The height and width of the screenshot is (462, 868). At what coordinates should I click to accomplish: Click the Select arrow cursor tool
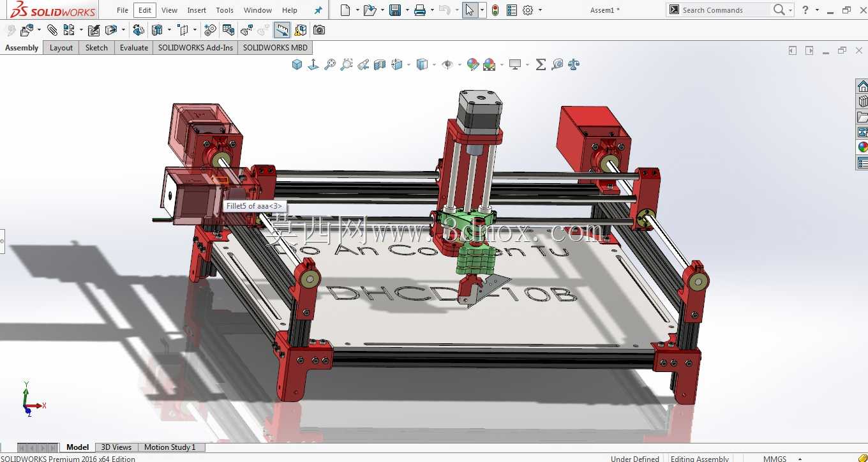tap(470, 10)
